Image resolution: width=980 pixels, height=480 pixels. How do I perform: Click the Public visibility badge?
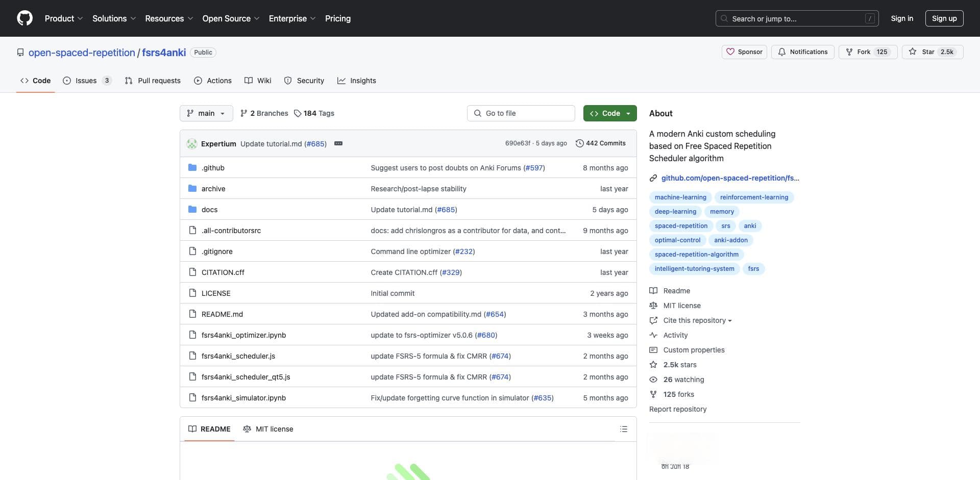[x=203, y=53]
